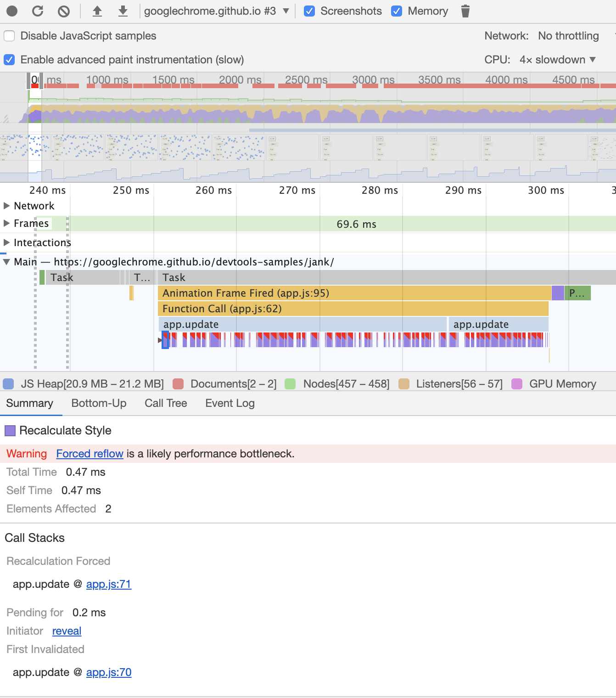This screenshot has width=616, height=698.
Task: Open app.js:70 source link
Action: click(109, 672)
